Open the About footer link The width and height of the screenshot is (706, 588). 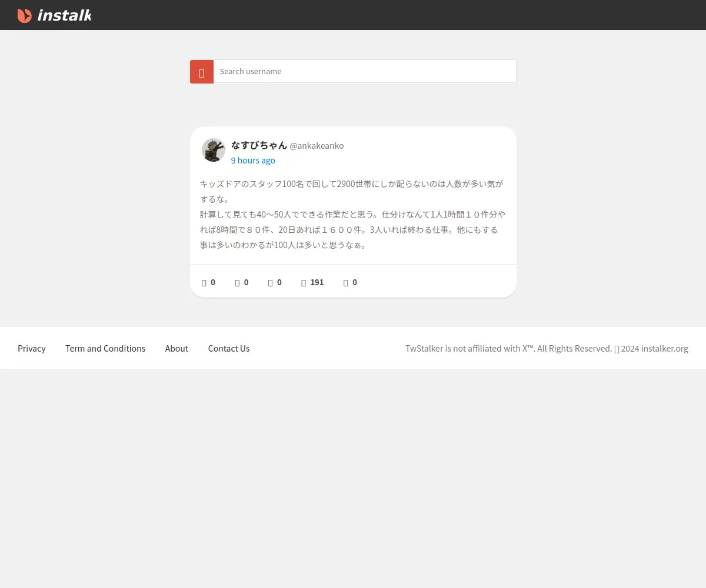(176, 349)
